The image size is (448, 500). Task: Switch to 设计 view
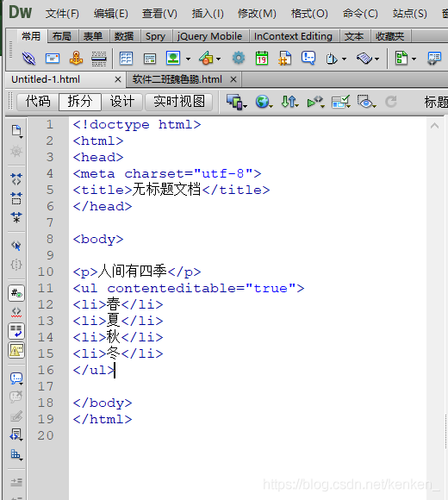point(122,102)
